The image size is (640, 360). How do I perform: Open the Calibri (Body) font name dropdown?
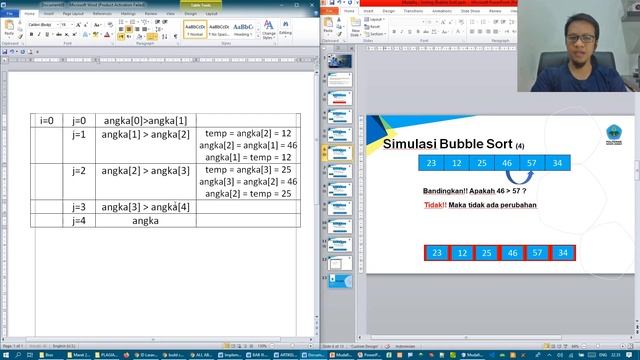[x=58, y=25]
